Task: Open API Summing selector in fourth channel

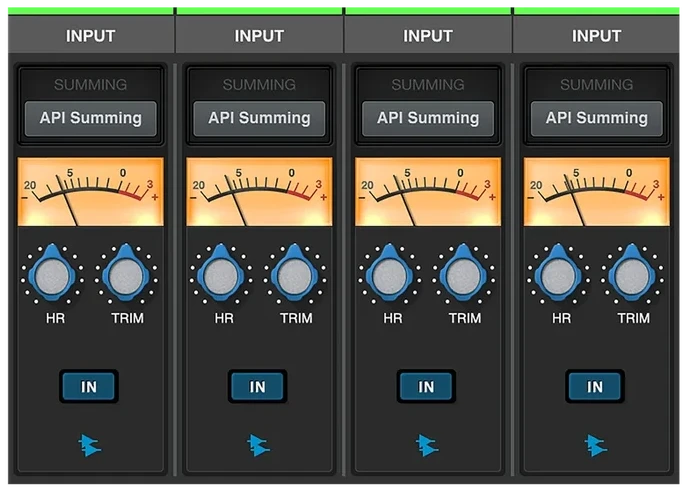Action: click(597, 118)
